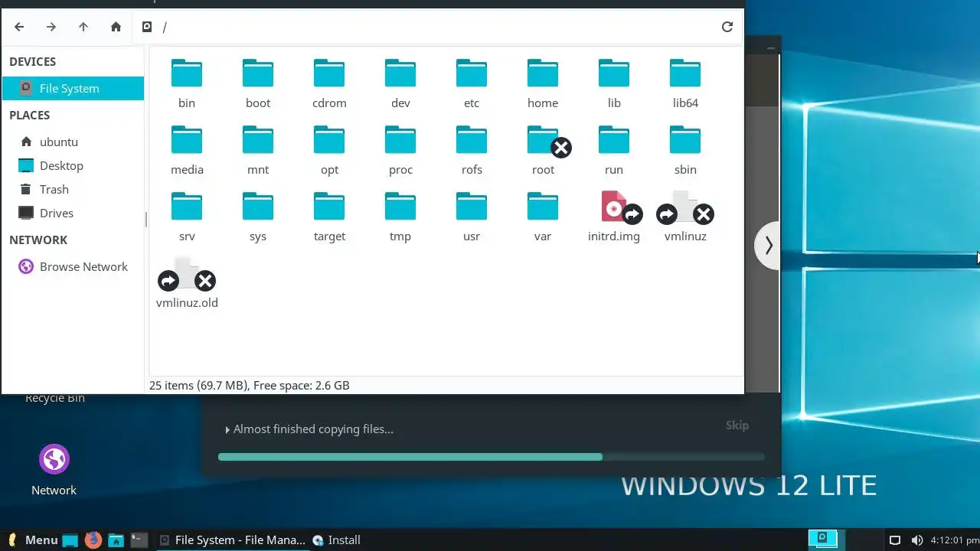
Task: Navigate up to parent folder
Action: [83, 27]
